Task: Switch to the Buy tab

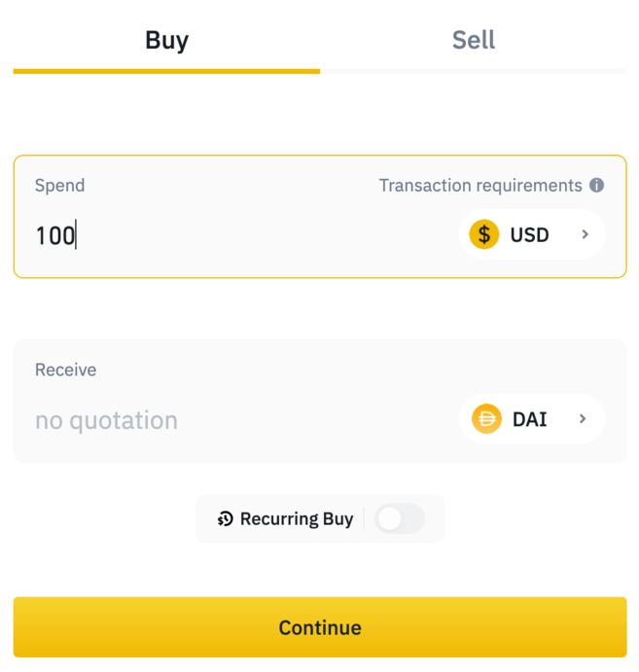Action: (166, 40)
